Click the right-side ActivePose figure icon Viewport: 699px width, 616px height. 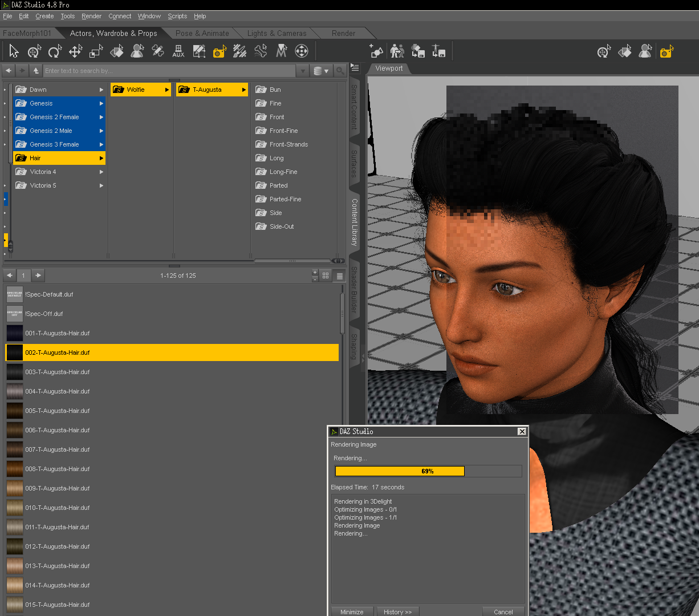click(645, 52)
